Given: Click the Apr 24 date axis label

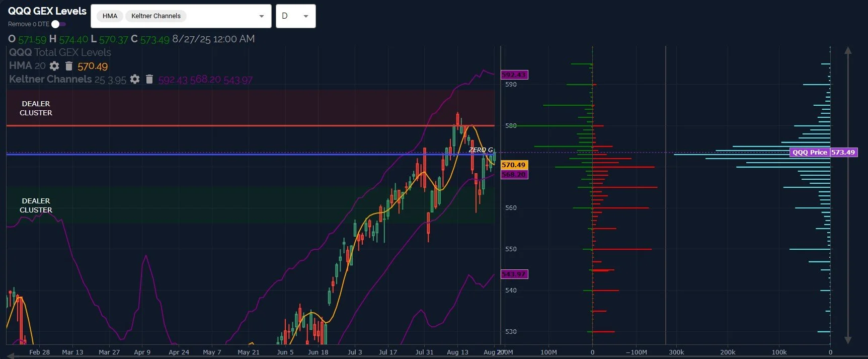Looking at the screenshot, I should 179,352.
